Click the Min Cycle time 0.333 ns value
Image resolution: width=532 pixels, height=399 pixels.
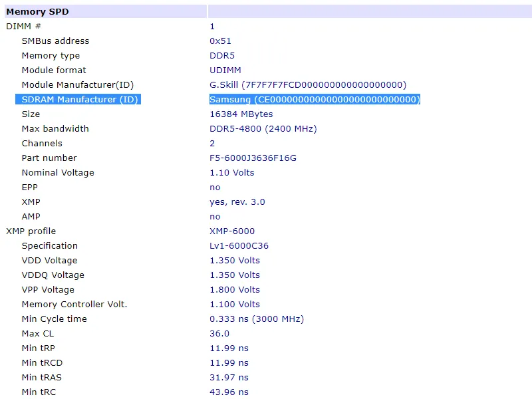coord(257,319)
